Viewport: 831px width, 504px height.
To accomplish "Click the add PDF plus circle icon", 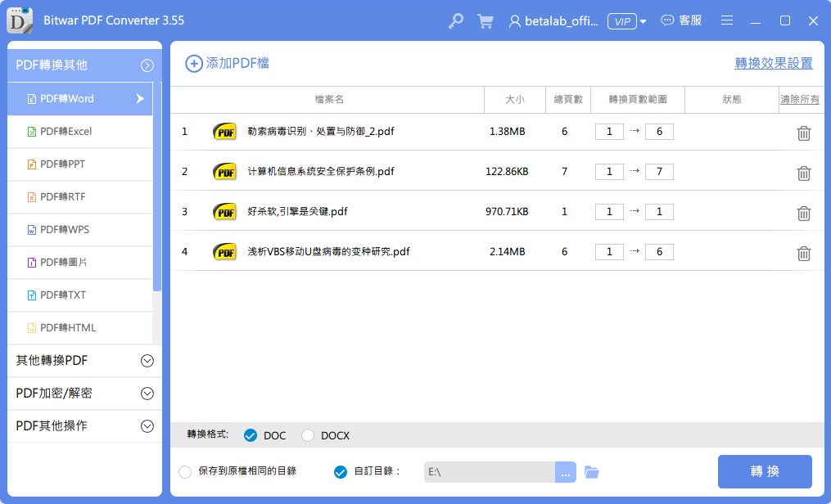I will (193, 64).
